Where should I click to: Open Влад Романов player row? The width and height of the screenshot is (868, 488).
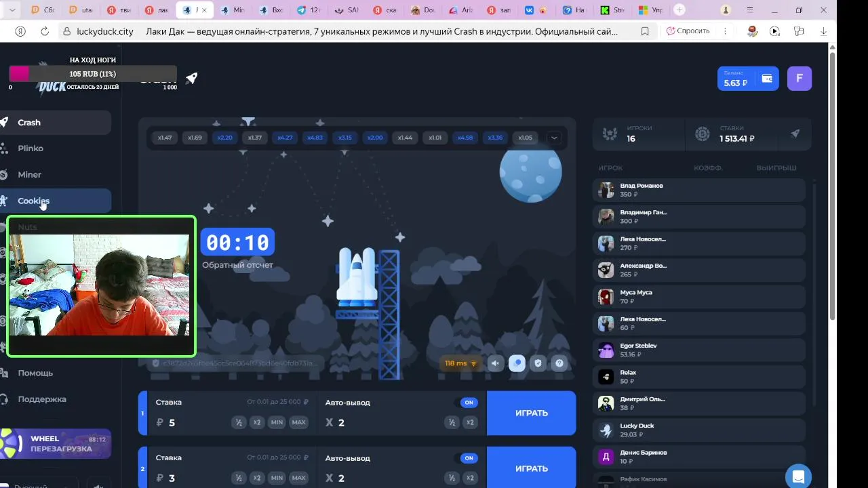(699, 190)
